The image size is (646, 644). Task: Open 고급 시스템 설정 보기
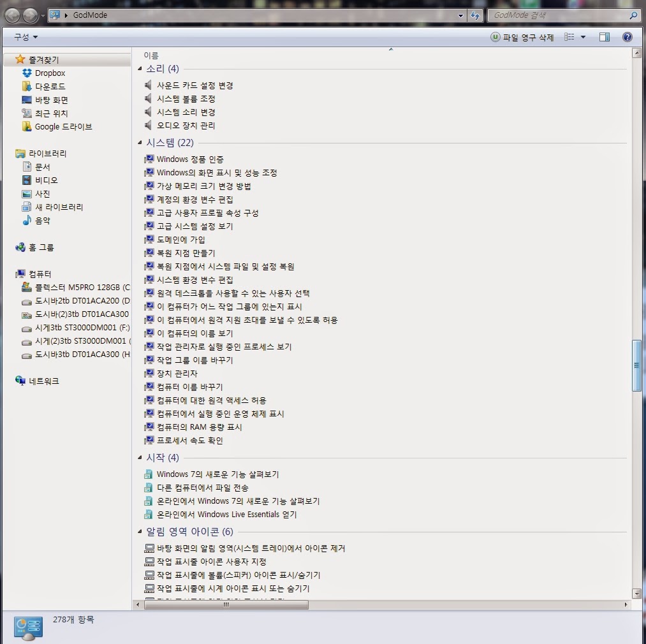click(195, 226)
